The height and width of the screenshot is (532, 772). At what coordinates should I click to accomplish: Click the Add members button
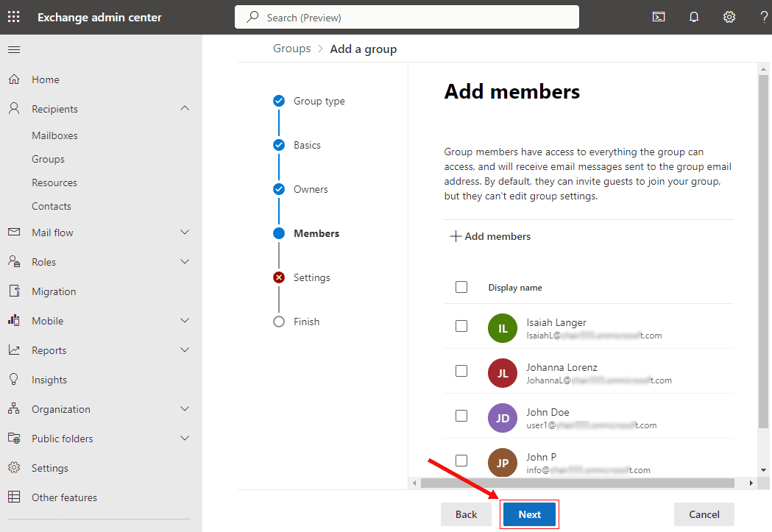click(x=490, y=236)
